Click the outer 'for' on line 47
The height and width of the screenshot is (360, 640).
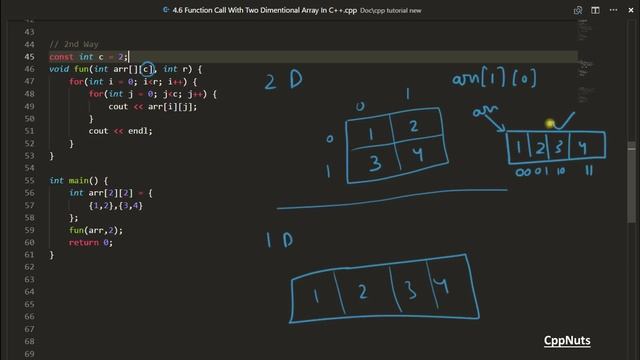coord(76,82)
